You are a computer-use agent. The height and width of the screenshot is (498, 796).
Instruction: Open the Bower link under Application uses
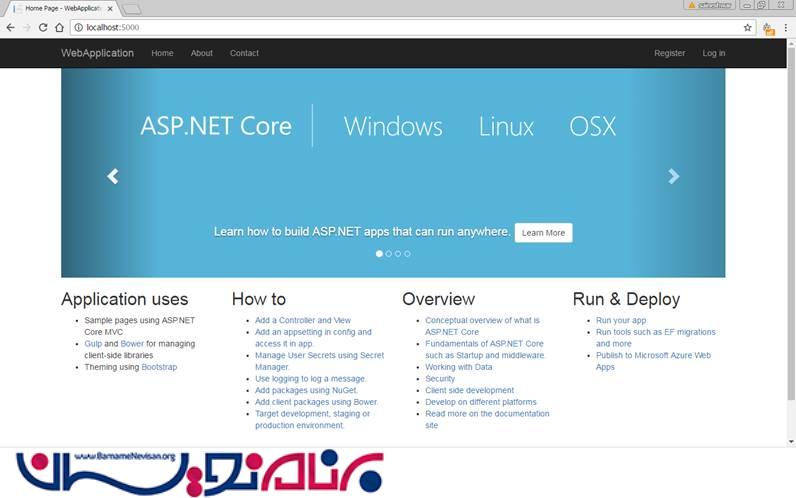(132, 344)
